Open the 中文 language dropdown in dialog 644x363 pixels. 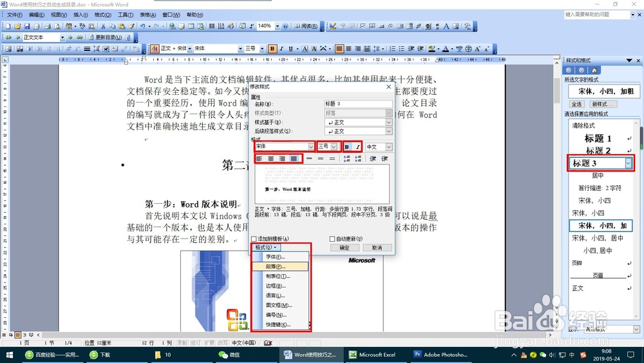point(388,147)
